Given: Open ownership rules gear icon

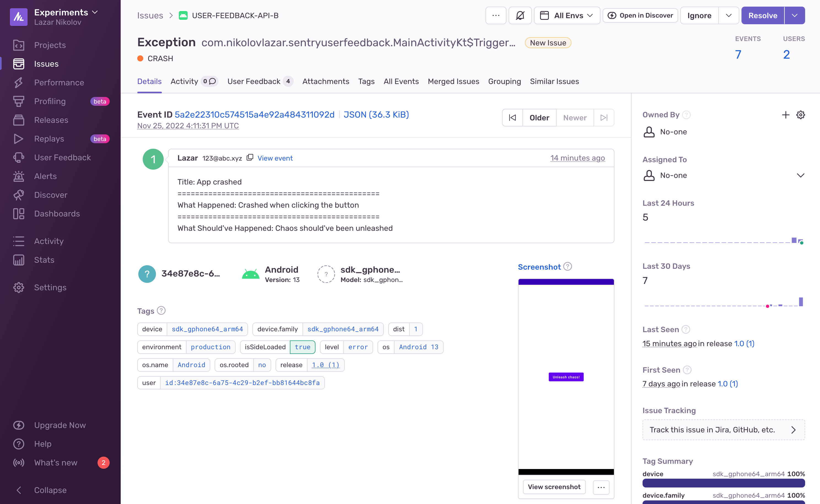Looking at the screenshot, I should pos(800,115).
